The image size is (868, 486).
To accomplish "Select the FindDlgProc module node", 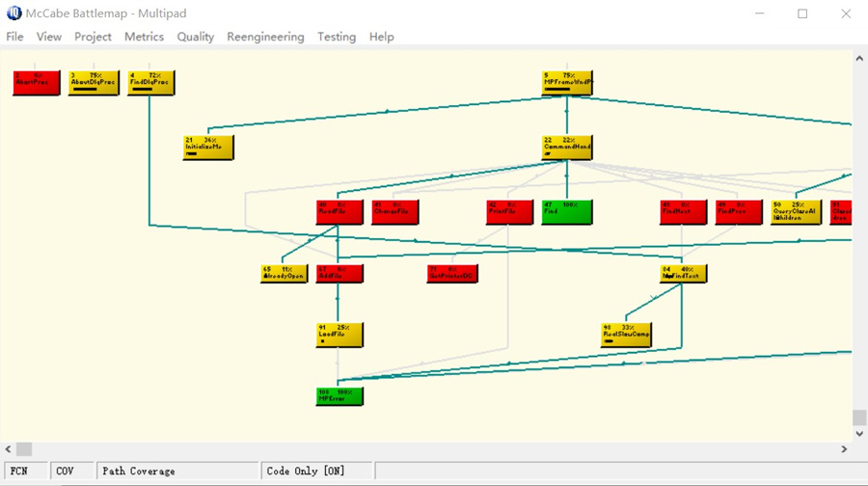I will click(x=151, y=83).
